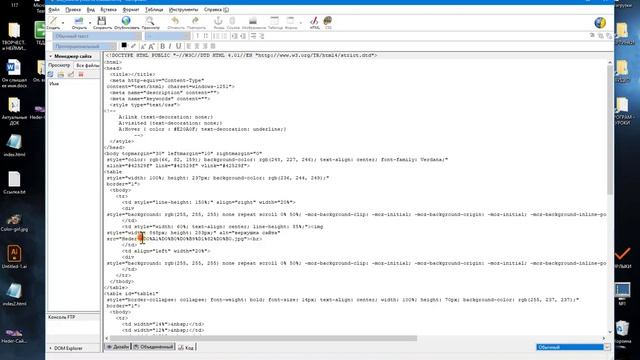Open the Открыть button dropdown arrow
Screen dimensions: 640x360
click(x=89, y=23)
